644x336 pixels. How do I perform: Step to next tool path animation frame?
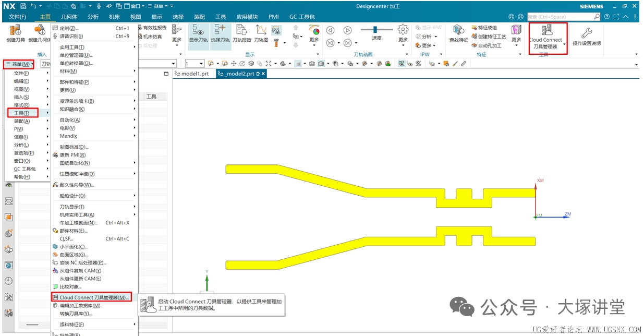click(x=347, y=43)
